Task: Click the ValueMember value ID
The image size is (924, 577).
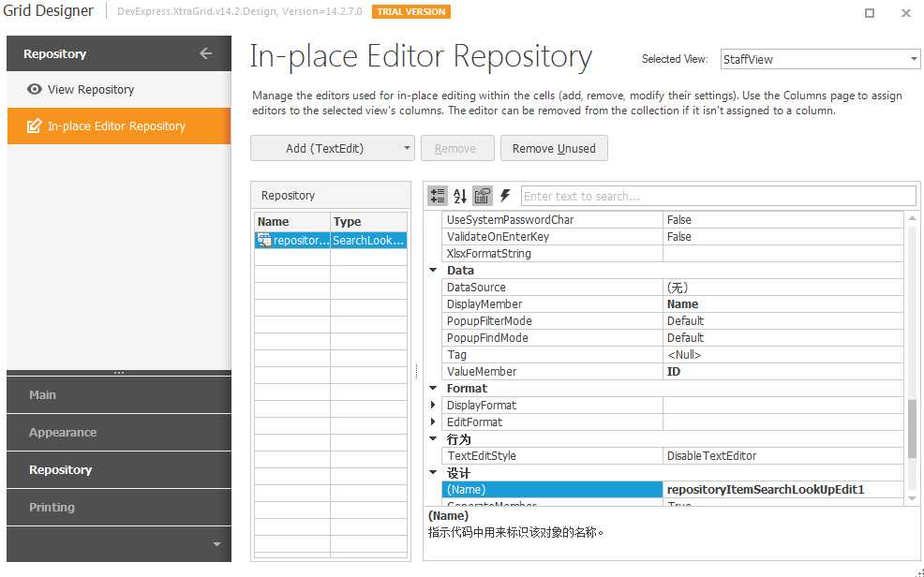Action: click(783, 372)
